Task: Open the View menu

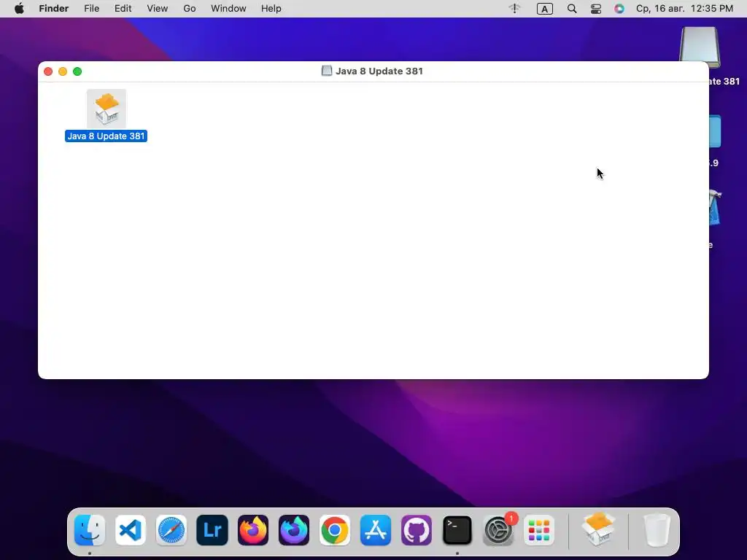Action: click(x=158, y=9)
